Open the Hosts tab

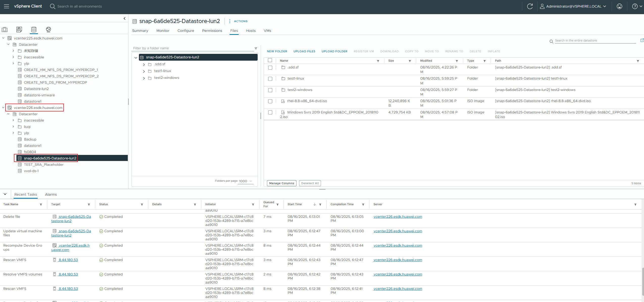click(x=251, y=31)
